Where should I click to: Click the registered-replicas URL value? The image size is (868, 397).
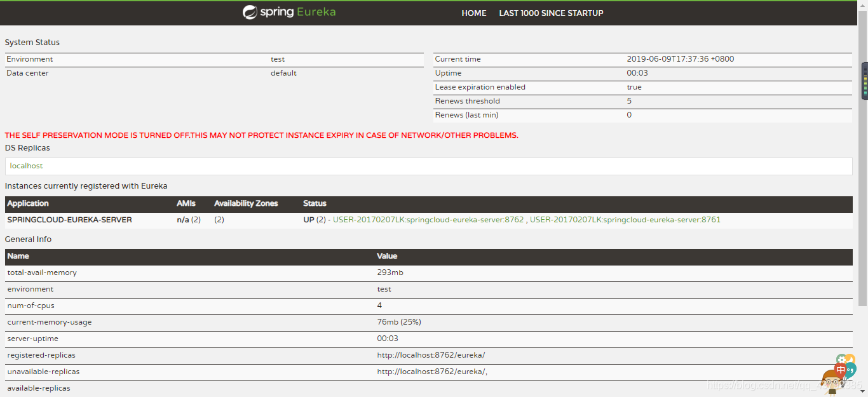(431, 355)
